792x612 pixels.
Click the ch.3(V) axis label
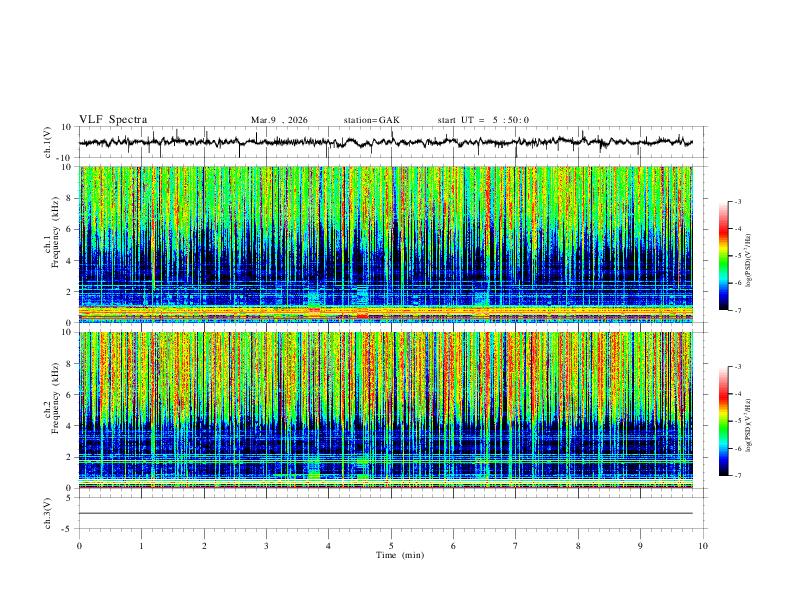coord(48,514)
